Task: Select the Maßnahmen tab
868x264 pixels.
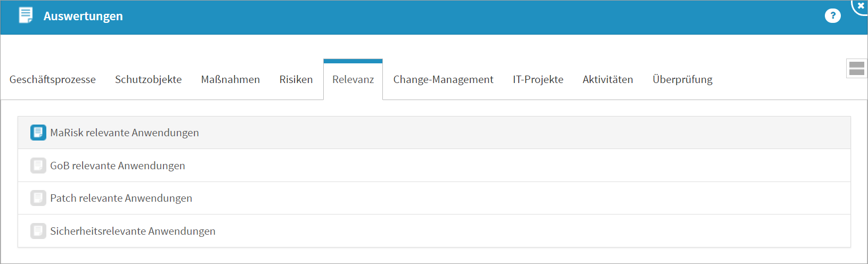Action: [x=230, y=79]
